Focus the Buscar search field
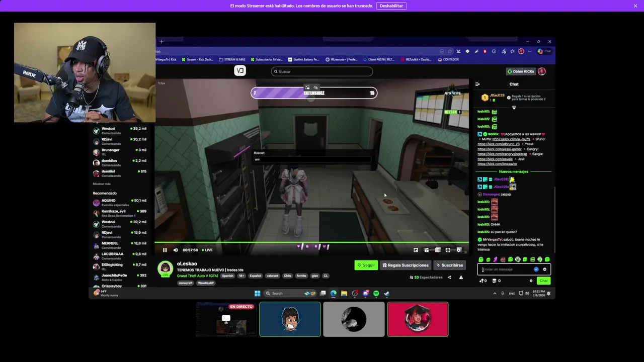The image size is (644, 362). point(322,71)
